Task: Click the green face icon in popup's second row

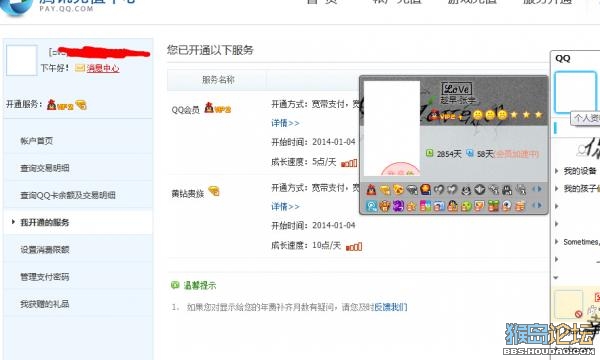Action: [466, 207]
